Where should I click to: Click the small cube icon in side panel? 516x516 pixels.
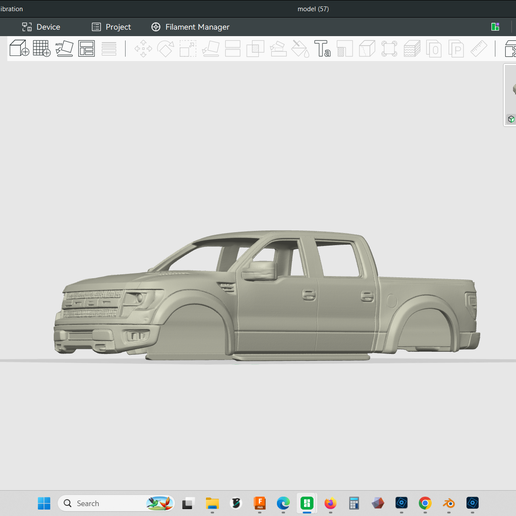point(511,119)
